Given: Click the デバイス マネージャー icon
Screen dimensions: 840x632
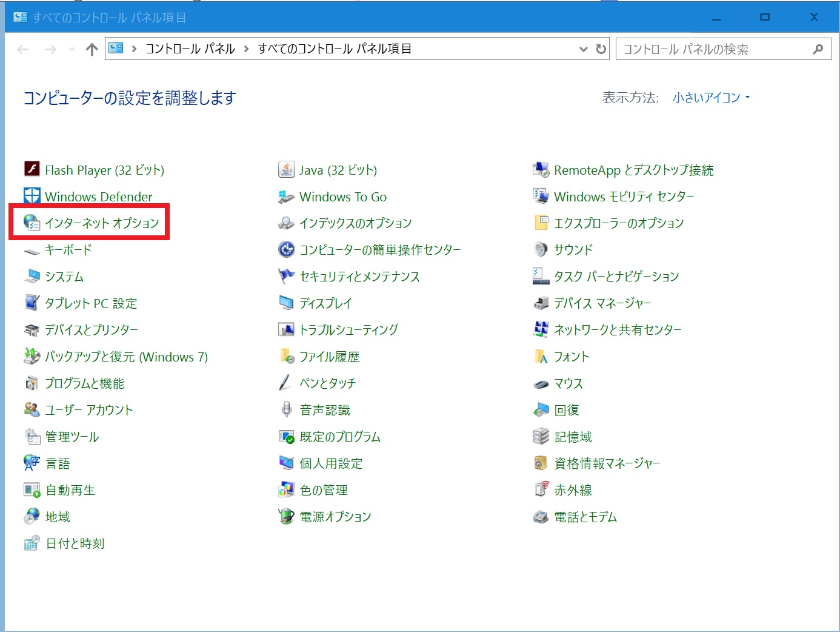Looking at the screenshot, I should [x=541, y=303].
